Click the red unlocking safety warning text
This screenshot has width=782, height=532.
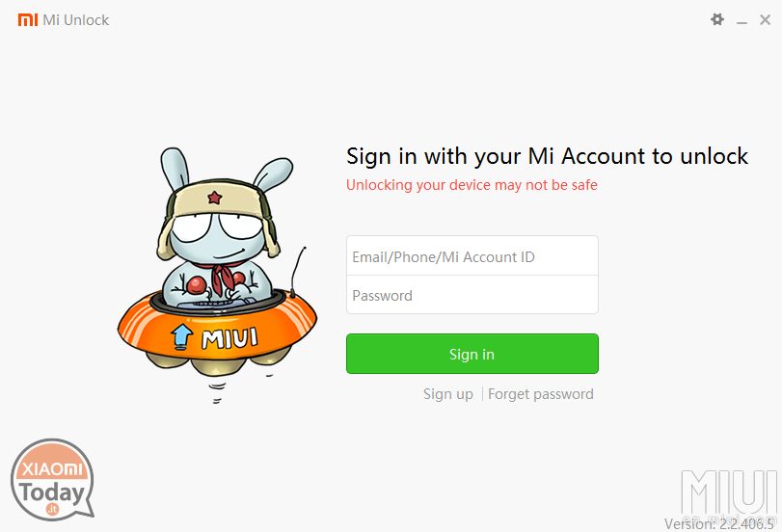point(472,185)
